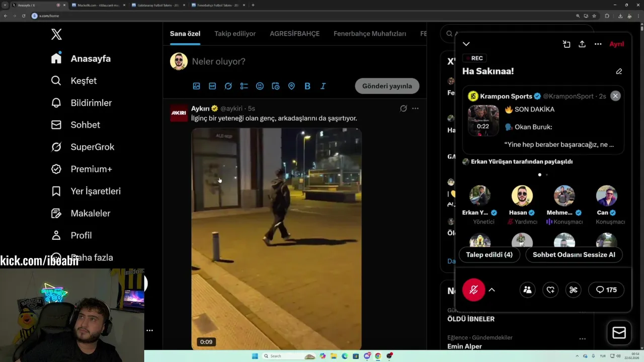The height and width of the screenshot is (362, 644).
Task: Open Space comments showing 175
Action: click(606, 290)
